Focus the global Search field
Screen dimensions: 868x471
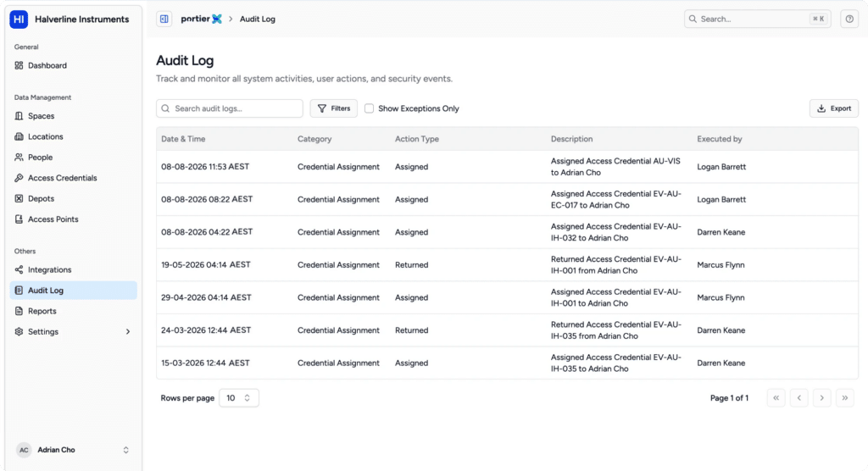tap(757, 19)
